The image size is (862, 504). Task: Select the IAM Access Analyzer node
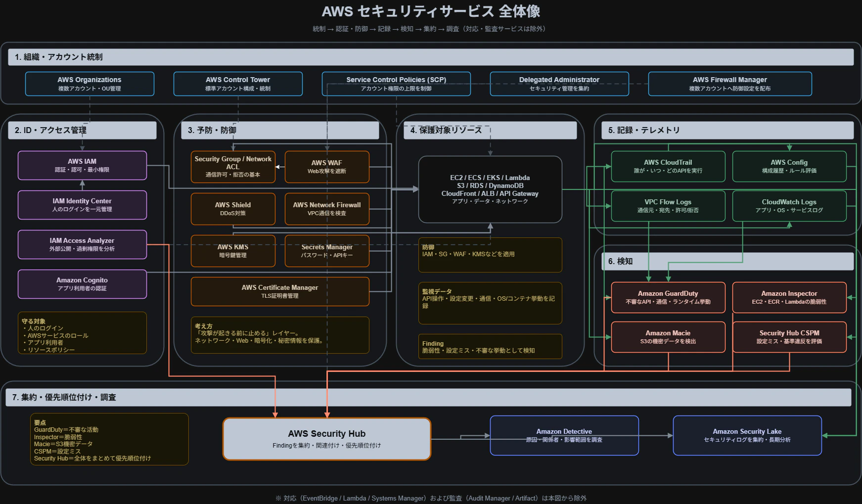point(82,244)
